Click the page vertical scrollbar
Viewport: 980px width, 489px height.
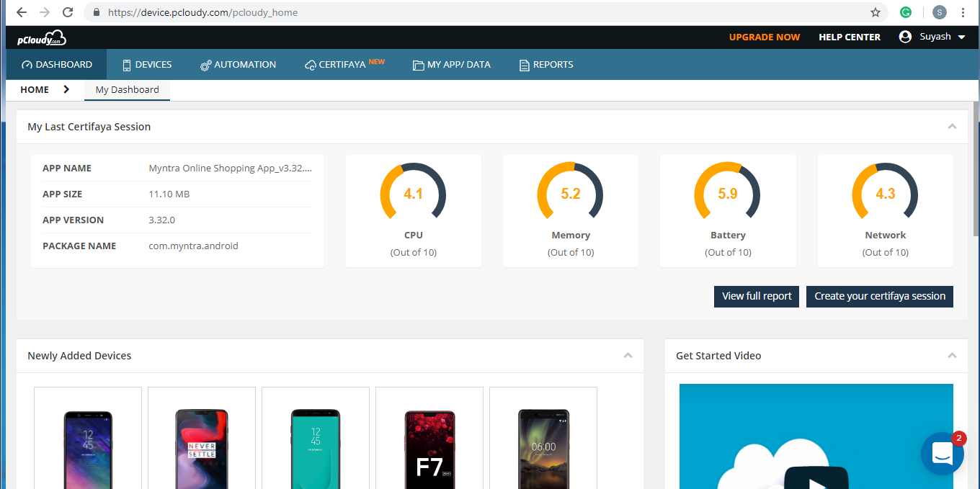click(x=976, y=169)
